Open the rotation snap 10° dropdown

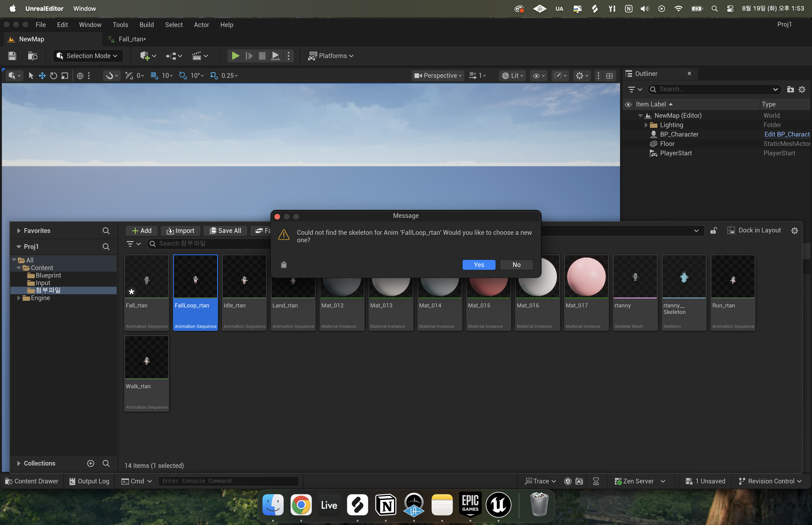(x=197, y=76)
